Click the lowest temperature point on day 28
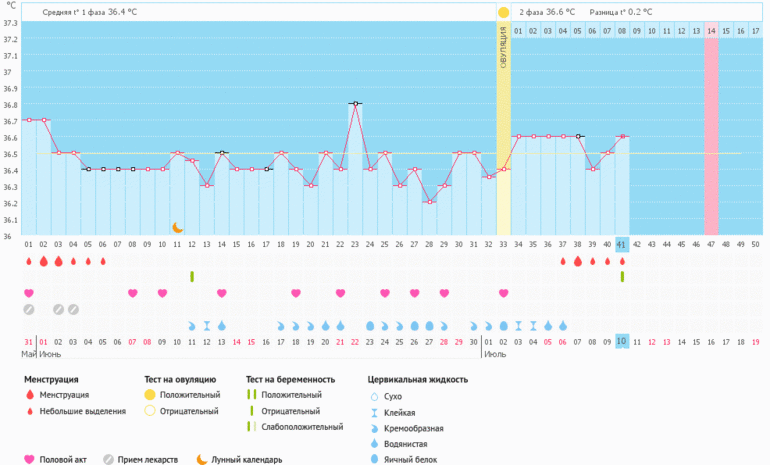 429,201
